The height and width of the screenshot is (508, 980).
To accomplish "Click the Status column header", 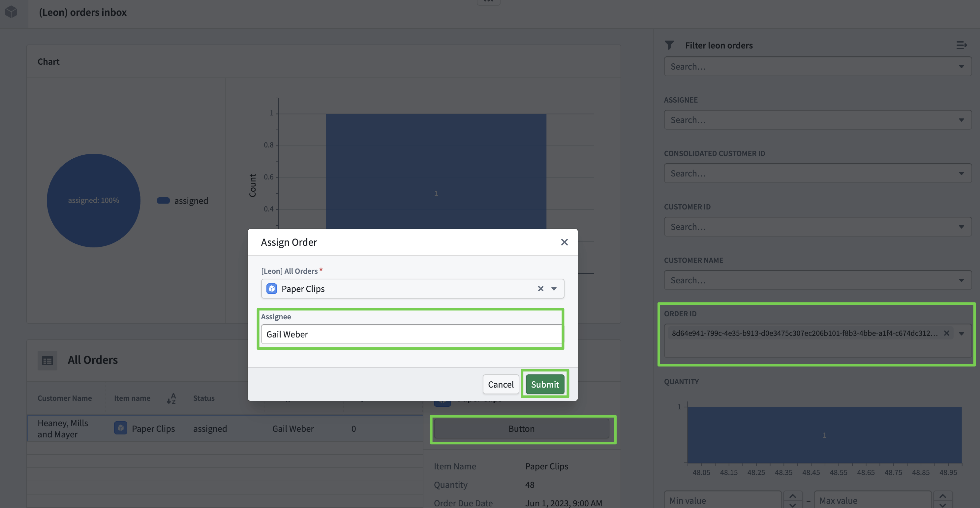I will click(203, 398).
